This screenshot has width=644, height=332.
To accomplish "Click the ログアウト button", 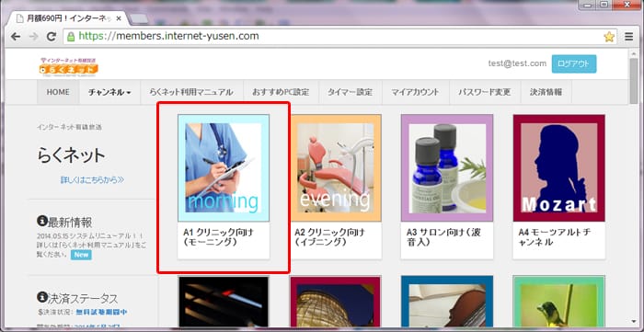I will [574, 64].
